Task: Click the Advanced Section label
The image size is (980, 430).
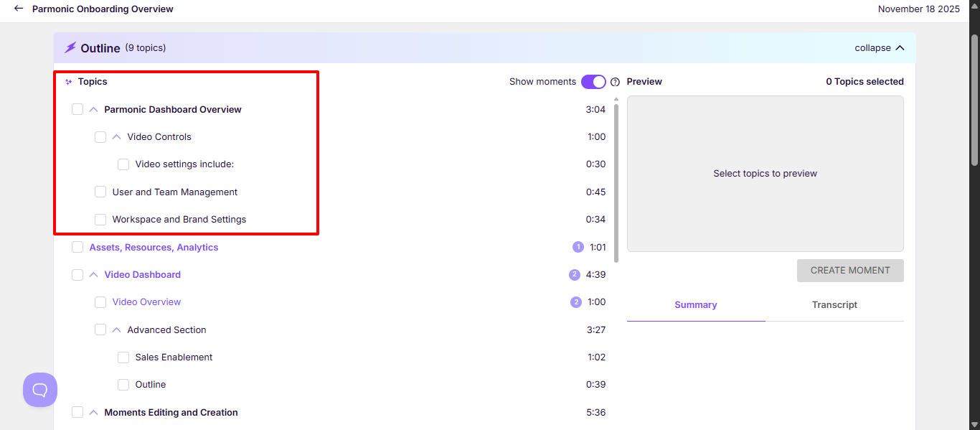Action: pos(166,330)
